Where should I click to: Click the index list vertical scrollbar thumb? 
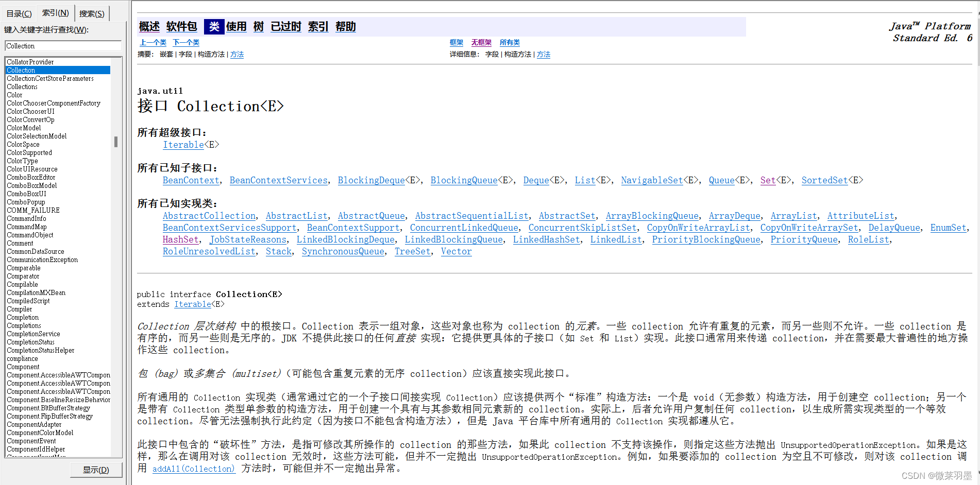(116, 142)
